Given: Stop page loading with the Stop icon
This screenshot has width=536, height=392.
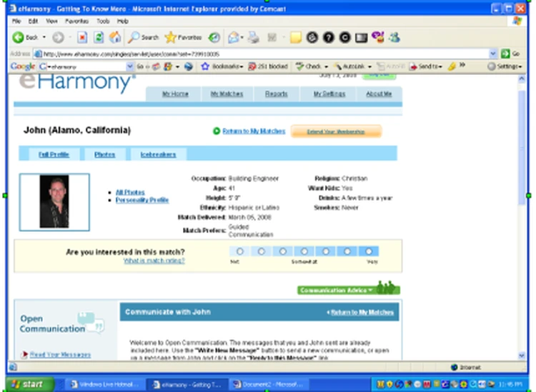Looking at the screenshot, I should (x=82, y=37).
